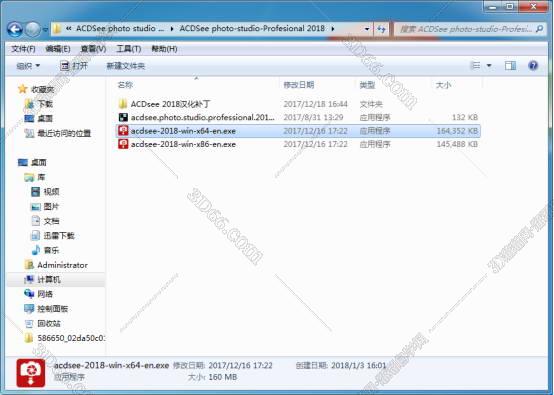Open the view options dropdown arrow
Viewport: 554px width, 395px height.
point(489,65)
